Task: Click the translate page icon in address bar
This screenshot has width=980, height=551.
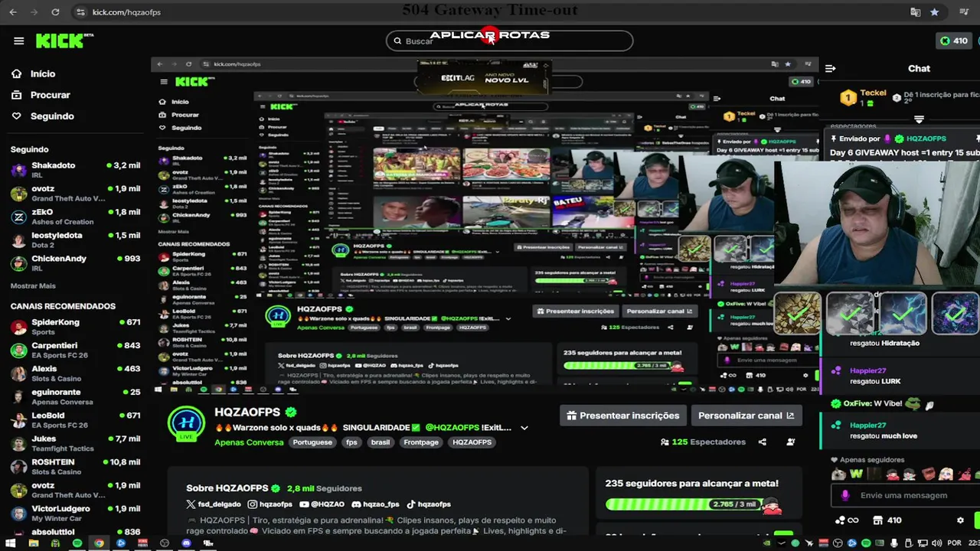Action: coord(915,12)
